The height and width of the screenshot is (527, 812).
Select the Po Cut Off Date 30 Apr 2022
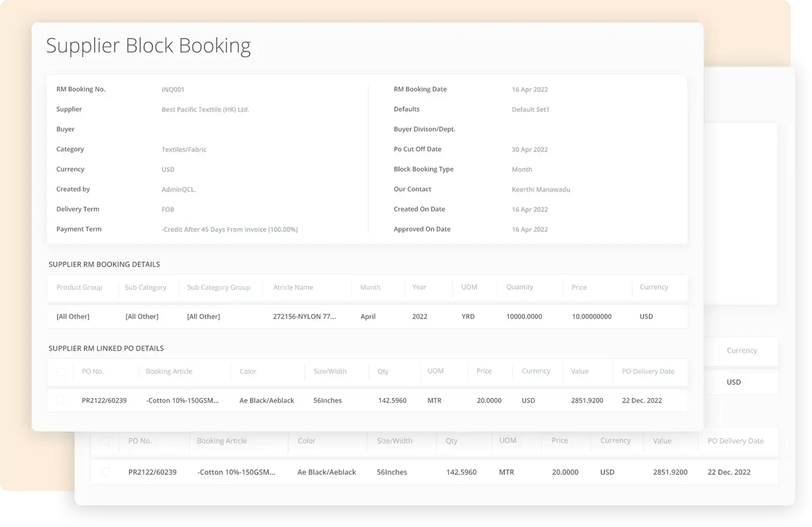(529, 149)
